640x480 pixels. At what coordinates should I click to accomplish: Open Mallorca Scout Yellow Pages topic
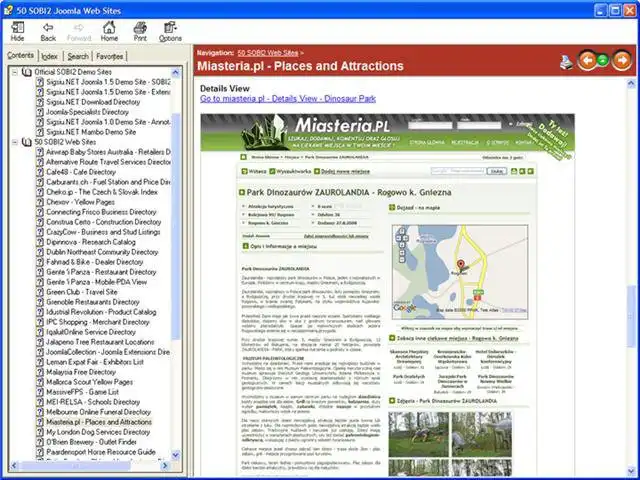[89, 382]
